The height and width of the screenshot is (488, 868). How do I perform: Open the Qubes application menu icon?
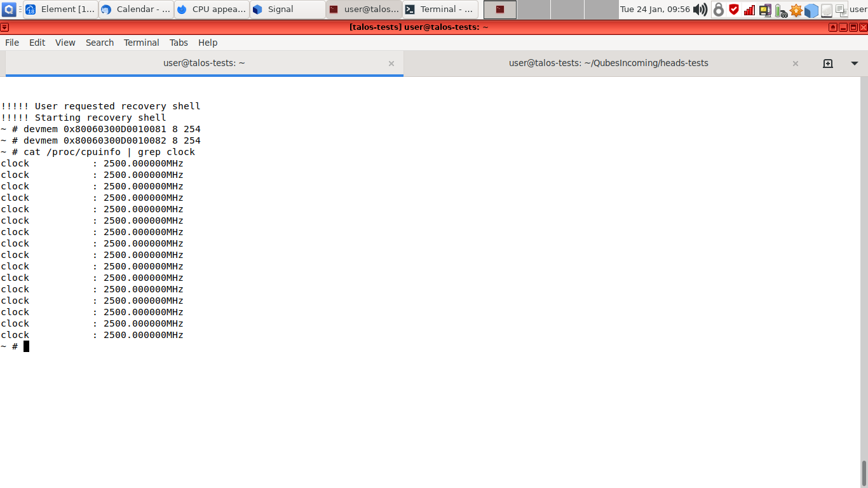coord(10,10)
